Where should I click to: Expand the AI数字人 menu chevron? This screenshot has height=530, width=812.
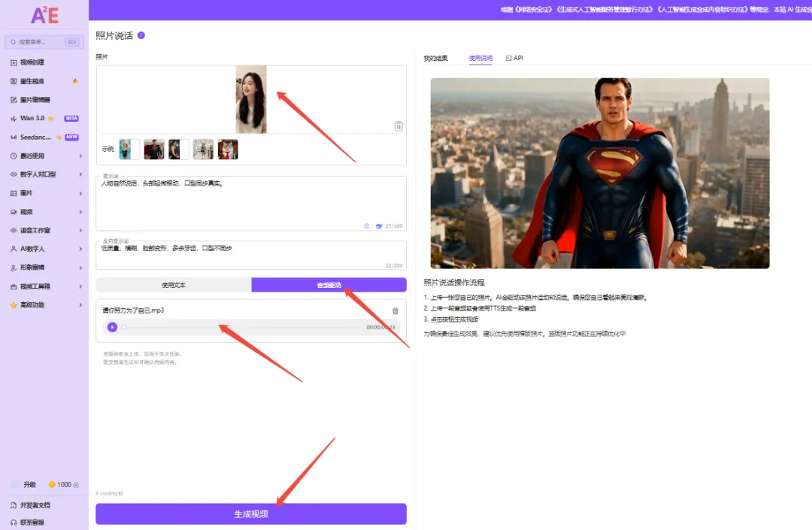(80, 249)
